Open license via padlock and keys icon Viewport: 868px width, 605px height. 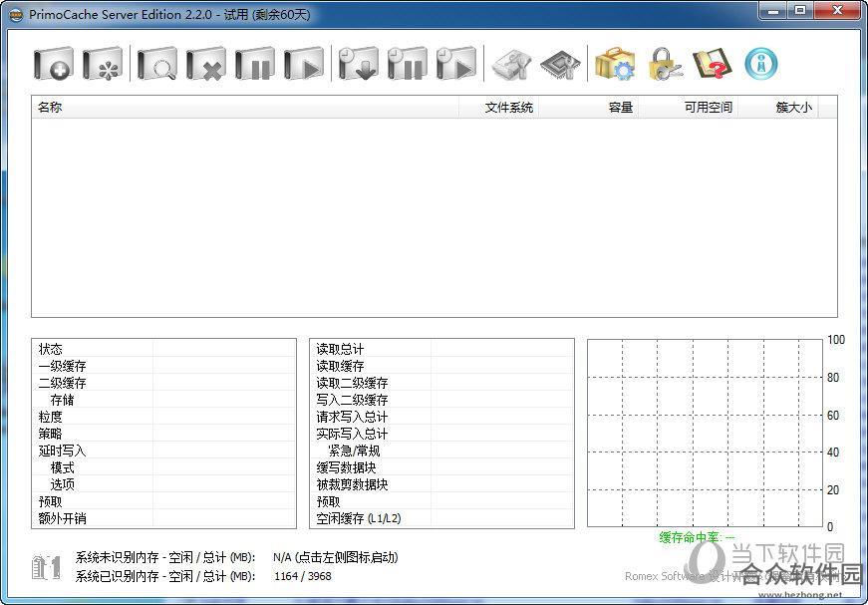click(664, 64)
